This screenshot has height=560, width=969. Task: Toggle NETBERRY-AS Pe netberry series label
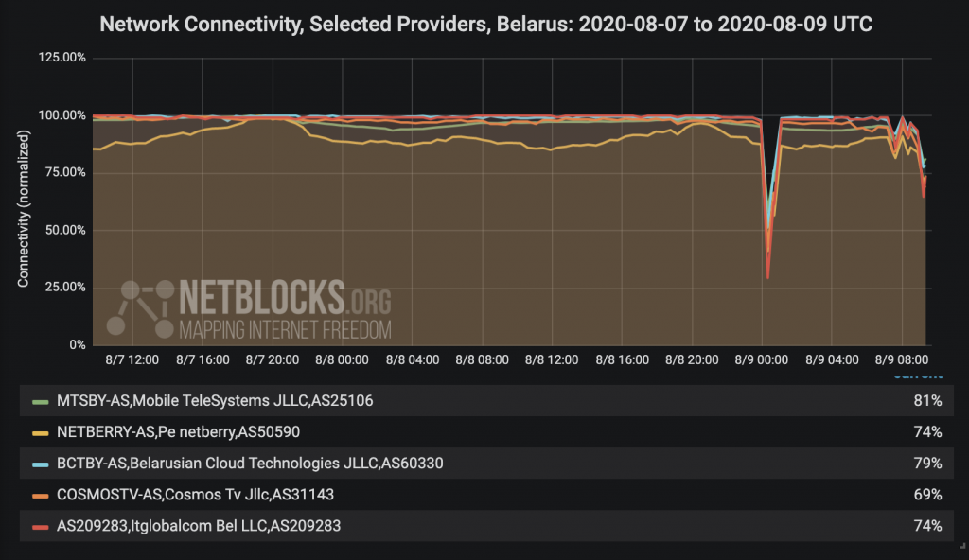[178, 431]
